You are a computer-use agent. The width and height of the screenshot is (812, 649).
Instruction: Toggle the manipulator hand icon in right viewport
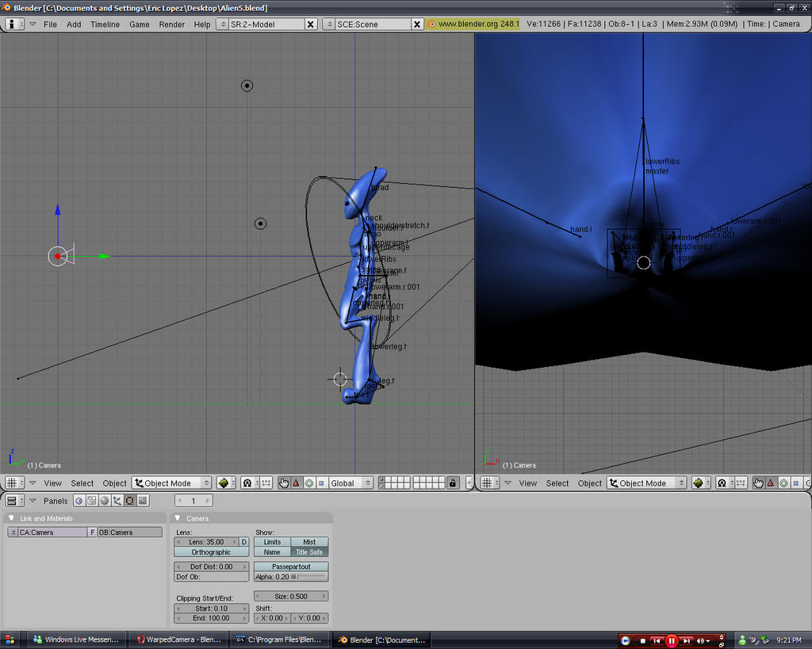(758, 483)
